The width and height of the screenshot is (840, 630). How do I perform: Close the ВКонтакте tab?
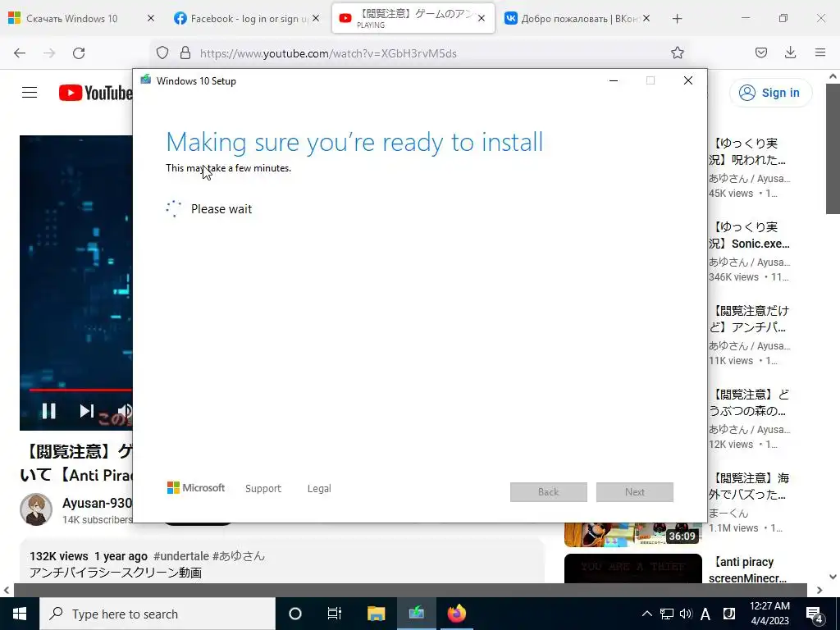click(x=646, y=18)
